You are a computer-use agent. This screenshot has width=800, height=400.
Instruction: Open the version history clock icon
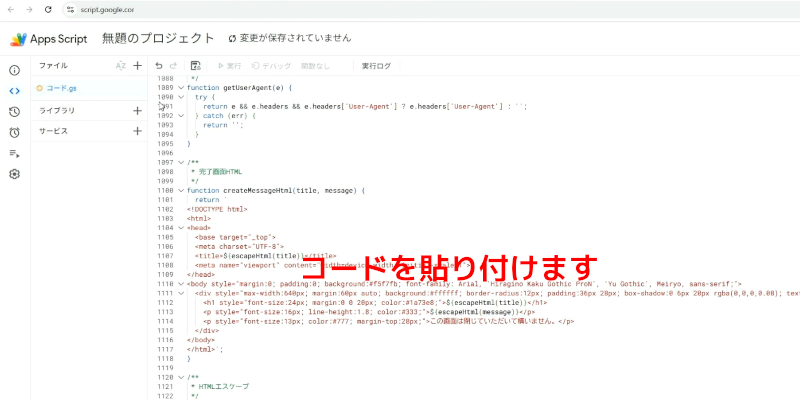tap(15, 112)
